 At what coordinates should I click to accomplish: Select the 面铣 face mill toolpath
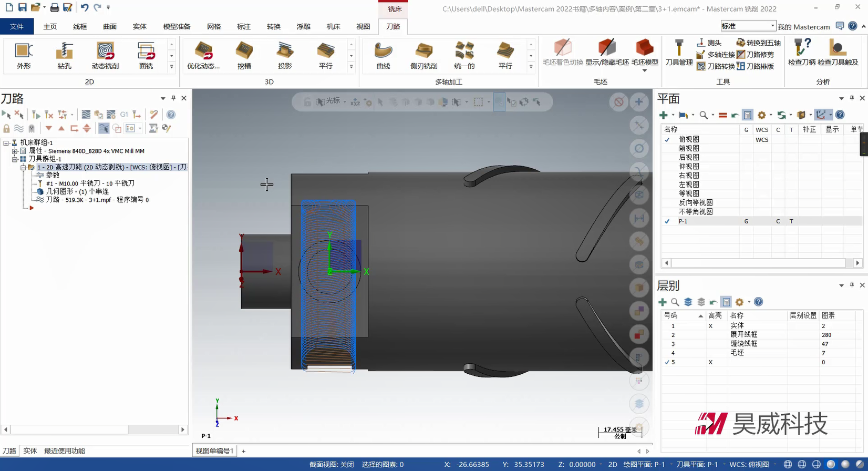coord(146,55)
